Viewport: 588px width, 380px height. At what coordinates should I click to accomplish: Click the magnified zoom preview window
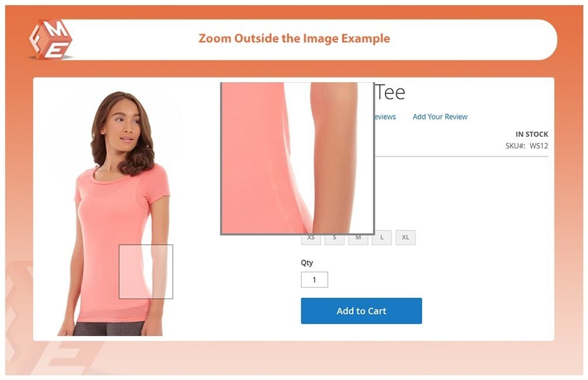[298, 159]
